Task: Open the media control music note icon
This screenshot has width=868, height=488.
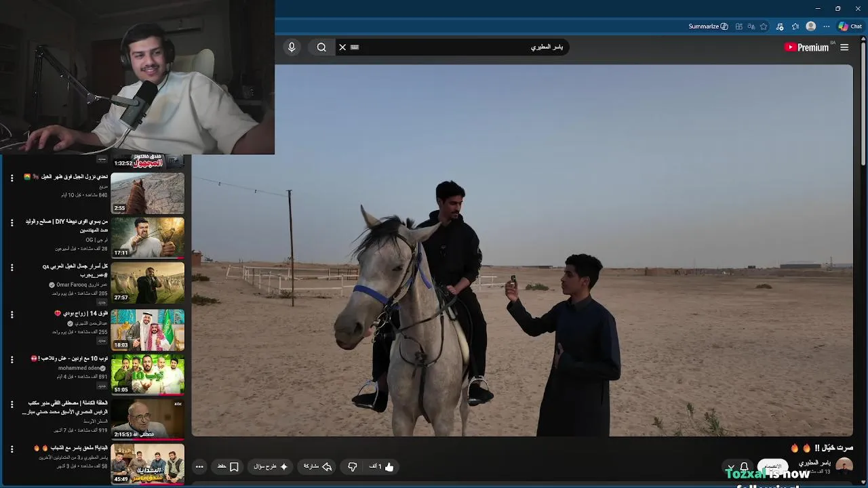Action: coord(780,26)
